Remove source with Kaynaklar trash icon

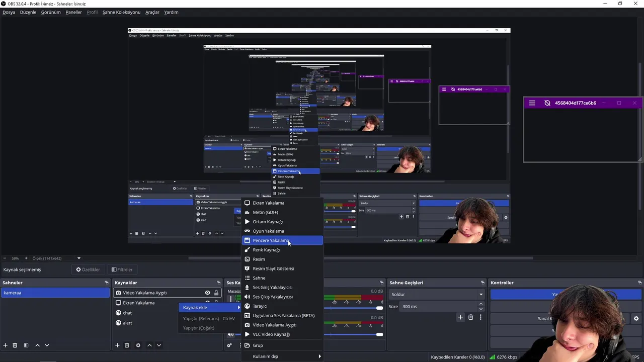(127, 345)
